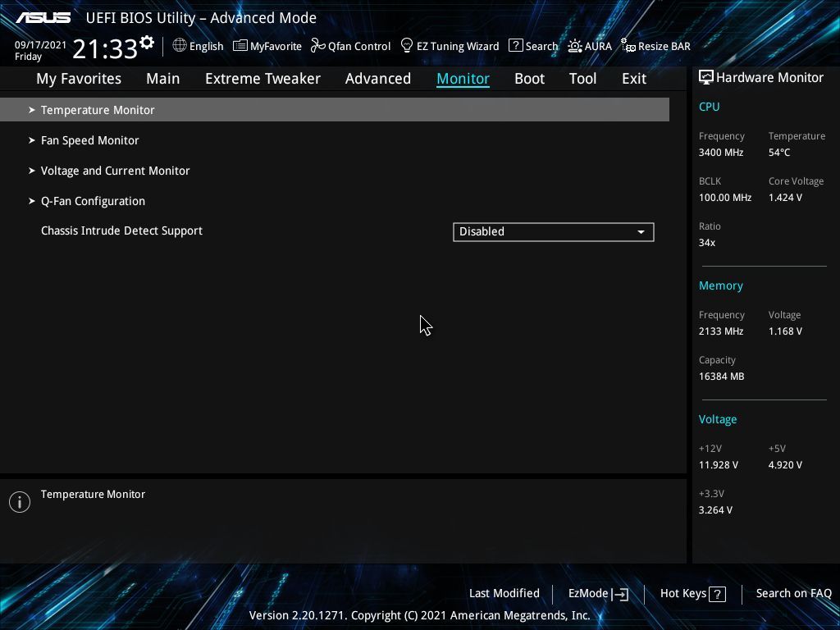Switch to EzMode via its label
840x630 pixels.
[x=588, y=594]
